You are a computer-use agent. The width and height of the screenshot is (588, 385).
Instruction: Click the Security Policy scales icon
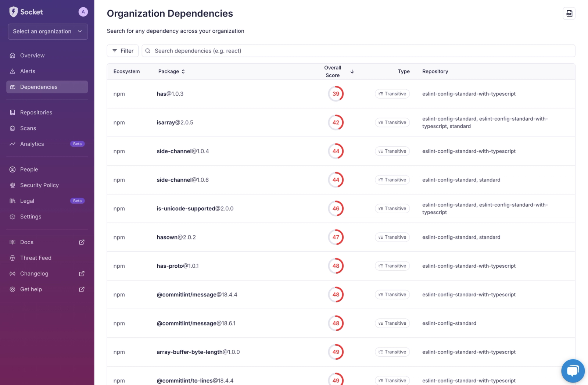(12, 185)
